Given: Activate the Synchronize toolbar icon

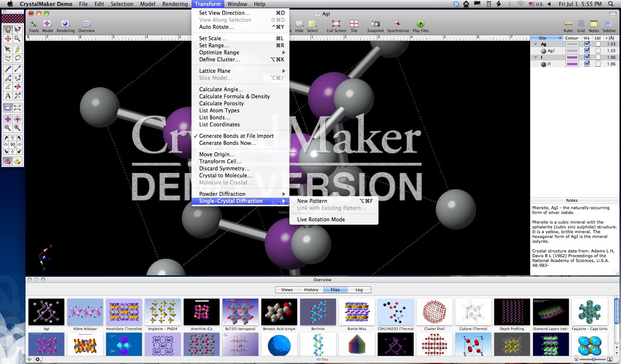Looking at the screenshot, I should [x=398, y=25].
